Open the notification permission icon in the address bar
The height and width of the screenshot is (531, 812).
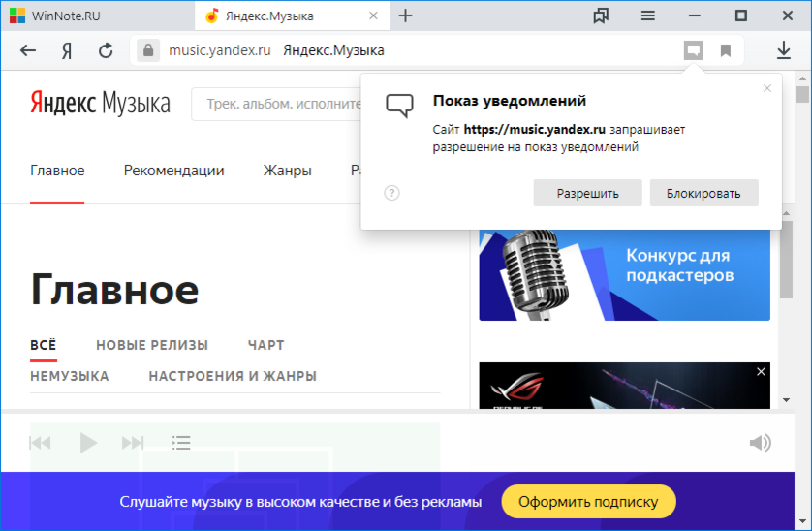tap(694, 50)
